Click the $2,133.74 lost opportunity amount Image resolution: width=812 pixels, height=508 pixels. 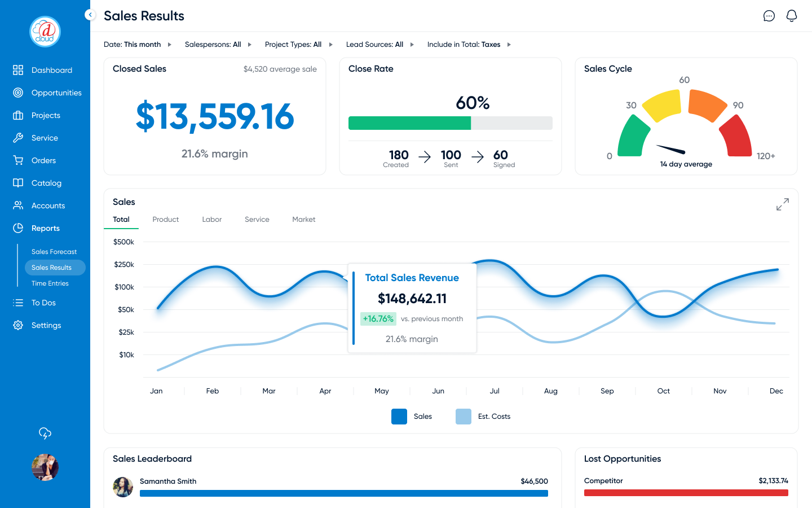coord(774,481)
